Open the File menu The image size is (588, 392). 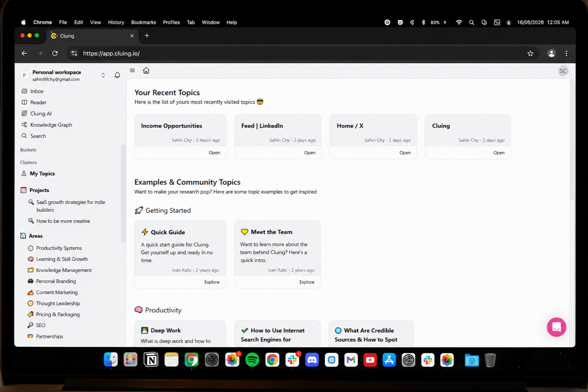pyautogui.click(x=63, y=22)
